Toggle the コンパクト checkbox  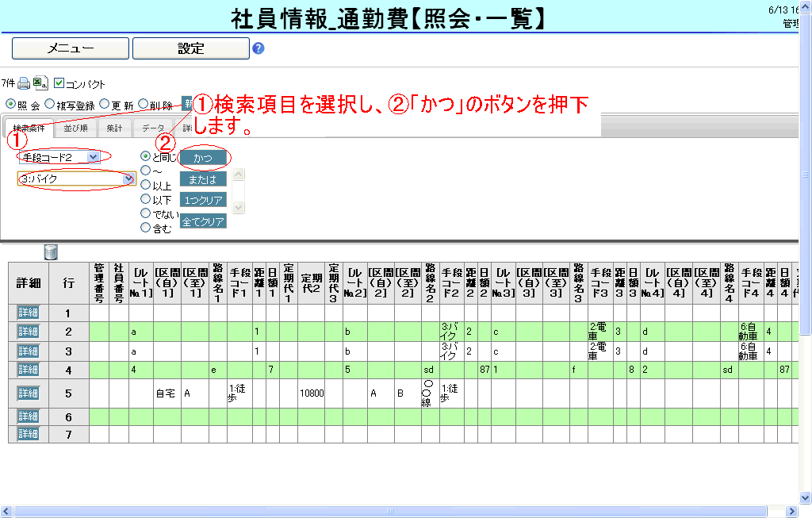click(x=59, y=83)
